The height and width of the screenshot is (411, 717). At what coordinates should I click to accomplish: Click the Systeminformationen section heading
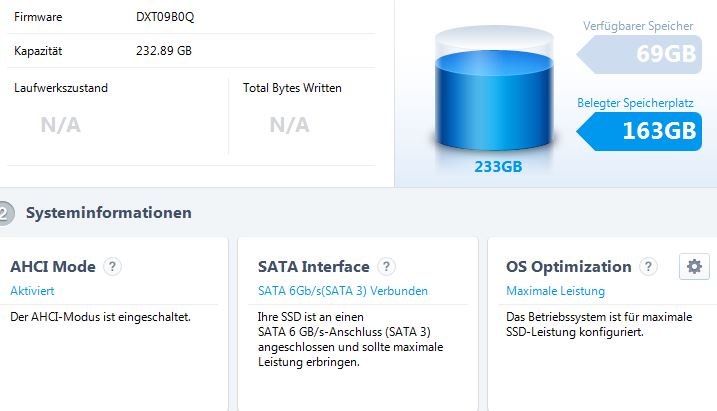point(109,213)
